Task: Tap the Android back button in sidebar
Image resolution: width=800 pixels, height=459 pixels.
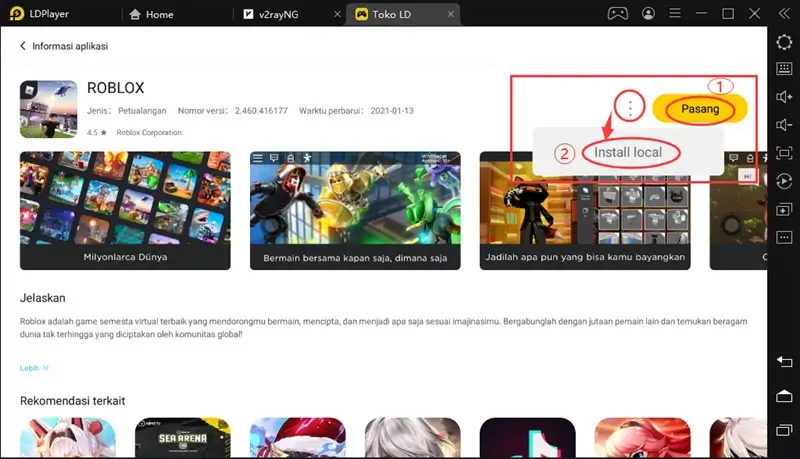Action: [784, 362]
